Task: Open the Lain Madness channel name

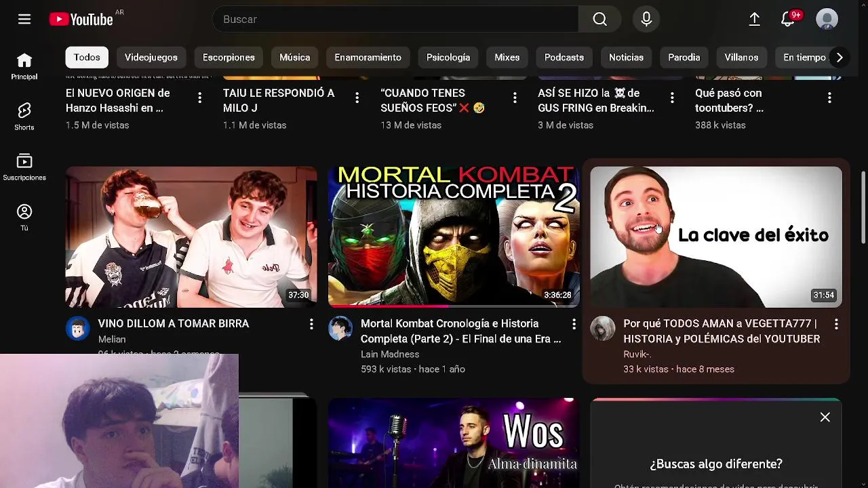Action: (390, 354)
